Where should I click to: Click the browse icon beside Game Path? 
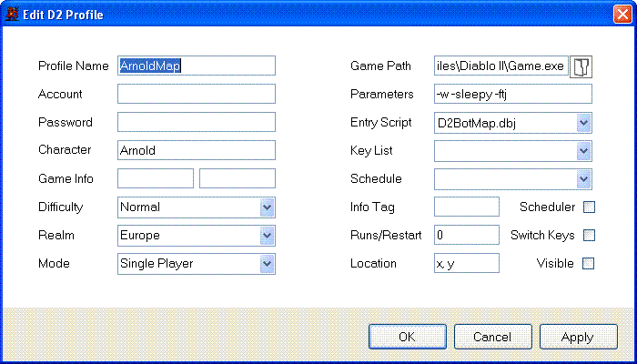coord(581,66)
